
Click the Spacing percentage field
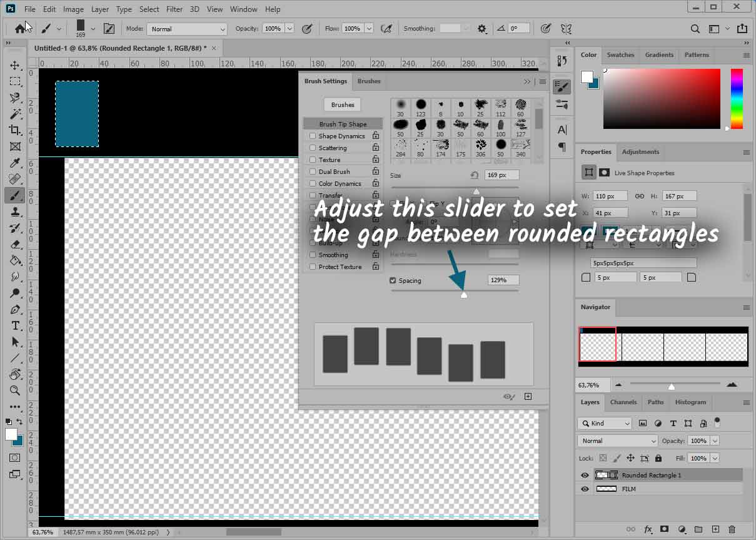[x=503, y=280]
